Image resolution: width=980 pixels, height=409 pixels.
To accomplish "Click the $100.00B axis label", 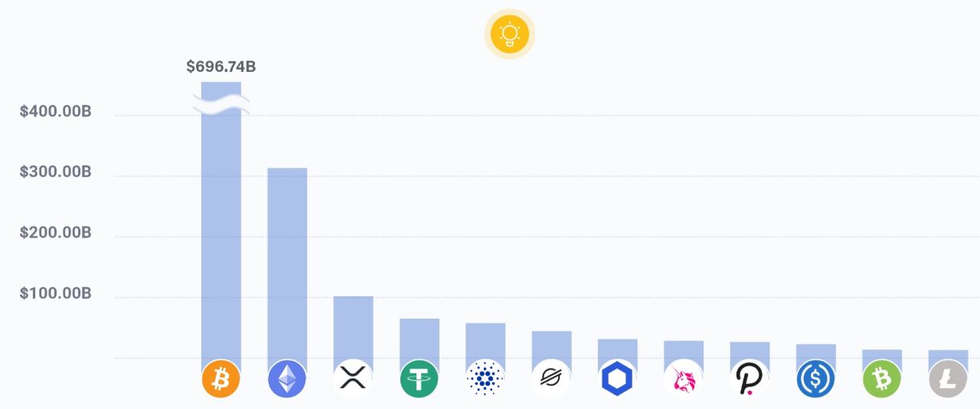I will tap(55, 293).
